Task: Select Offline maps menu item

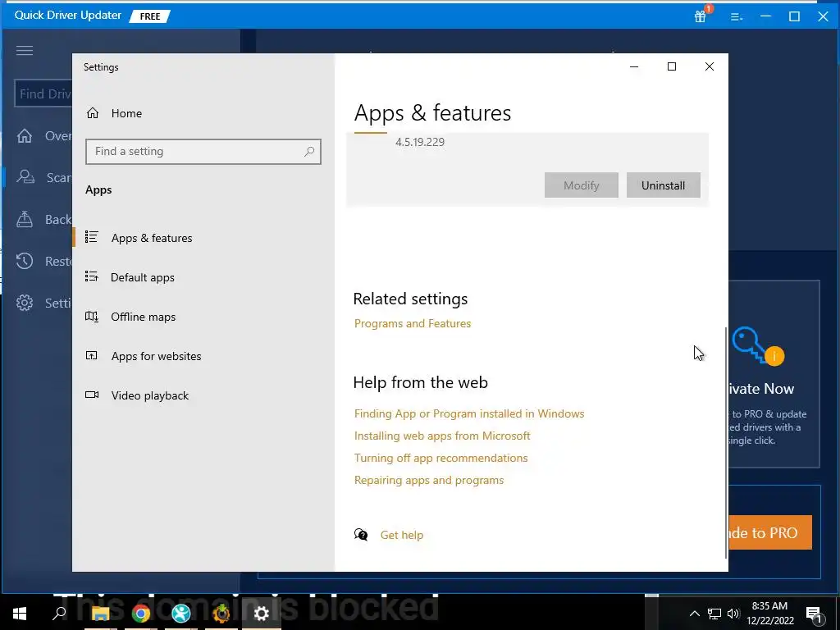Action: pyautogui.click(x=143, y=317)
